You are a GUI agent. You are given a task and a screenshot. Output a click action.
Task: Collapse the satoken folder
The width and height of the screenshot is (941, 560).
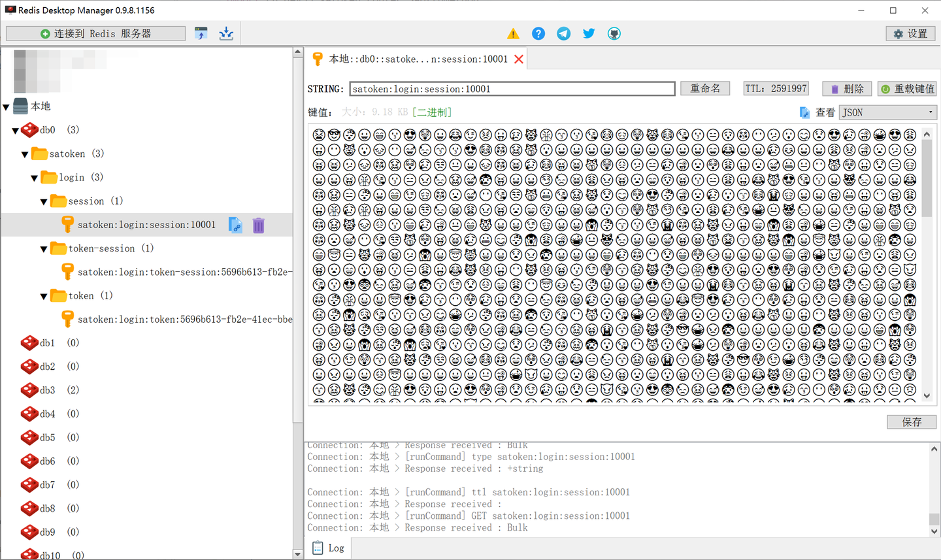[x=25, y=154]
